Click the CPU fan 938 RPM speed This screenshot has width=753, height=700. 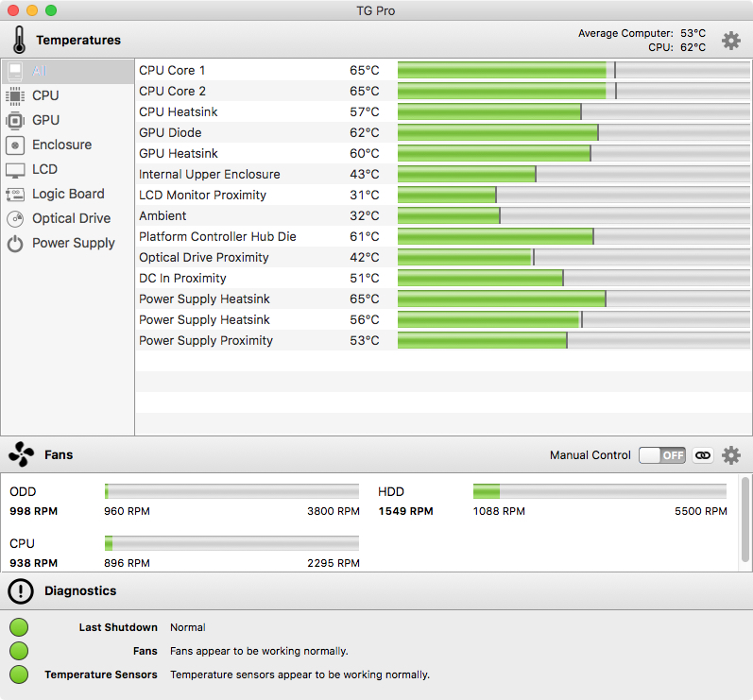[x=34, y=563]
